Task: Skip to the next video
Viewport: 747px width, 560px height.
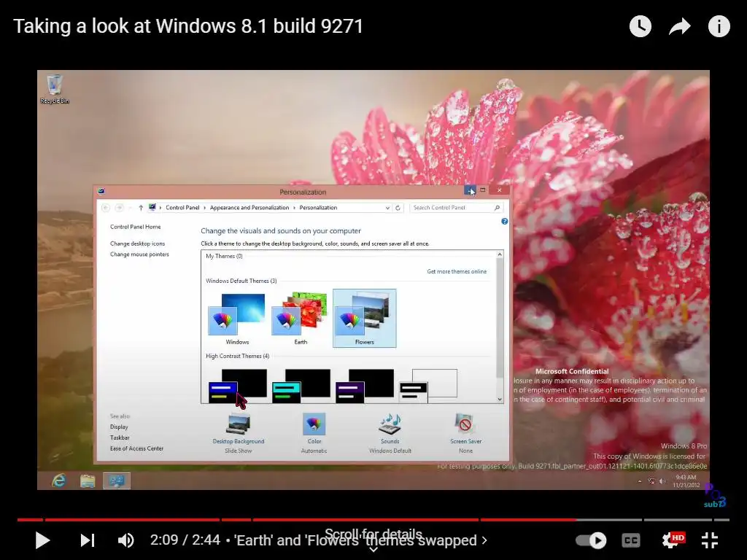Action: tap(88, 540)
